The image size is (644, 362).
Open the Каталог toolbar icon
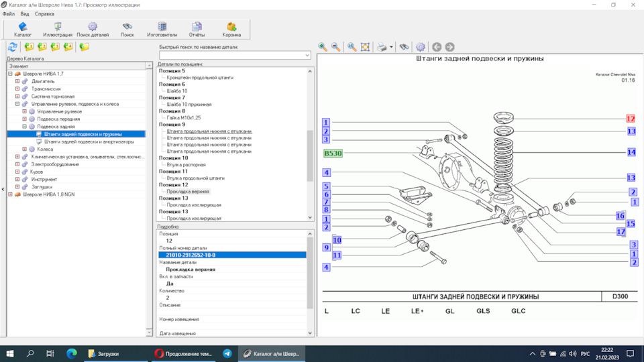[23, 29]
